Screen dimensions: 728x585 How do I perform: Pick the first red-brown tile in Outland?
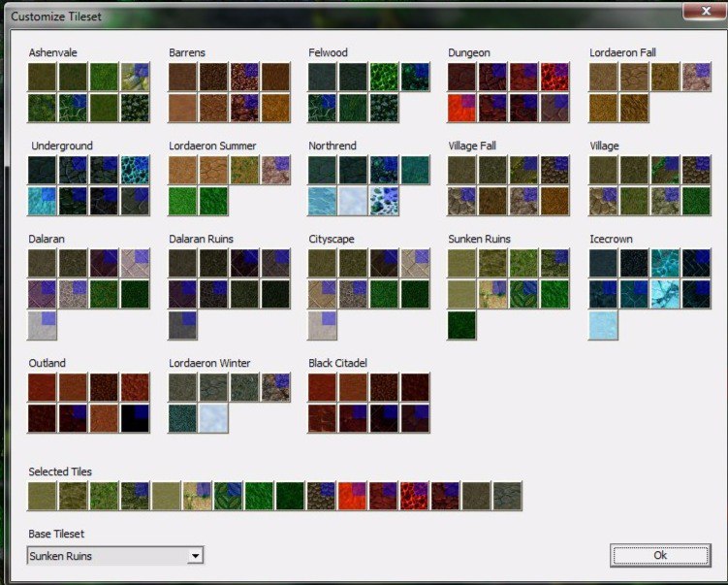pyautogui.click(x=42, y=387)
